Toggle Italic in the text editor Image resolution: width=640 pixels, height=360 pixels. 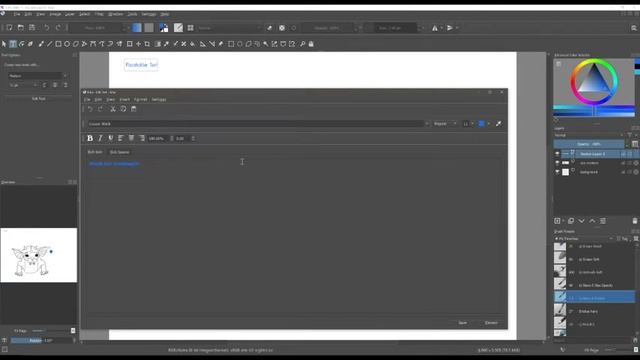[x=100, y=138]
